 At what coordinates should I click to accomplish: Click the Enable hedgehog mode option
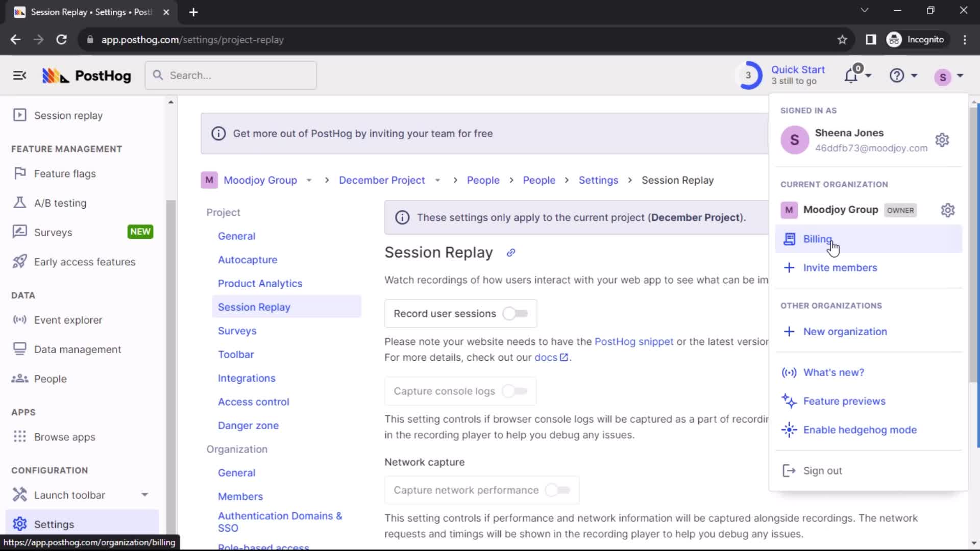pyautogui.click(x=860, y=430)
